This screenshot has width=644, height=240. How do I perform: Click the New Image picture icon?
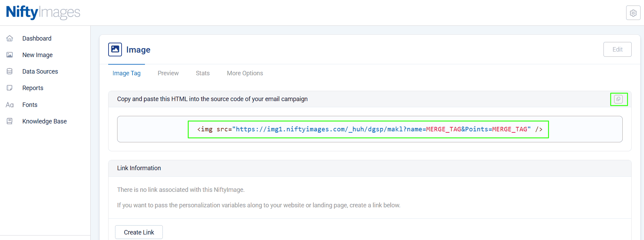click(10, 55)
